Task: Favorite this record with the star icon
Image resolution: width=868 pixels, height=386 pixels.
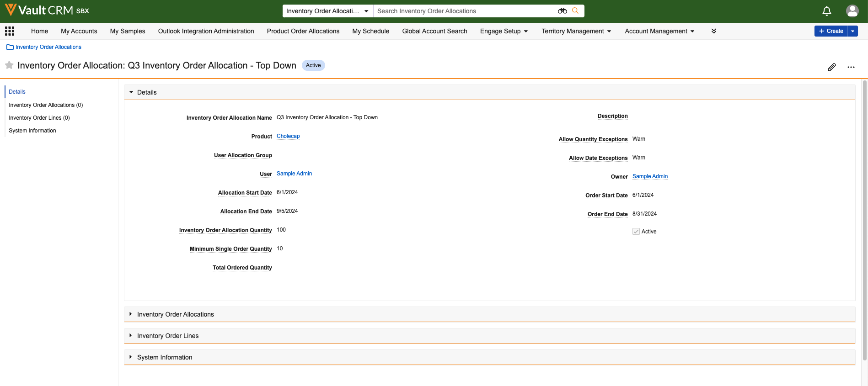Action: coord(9,65)
